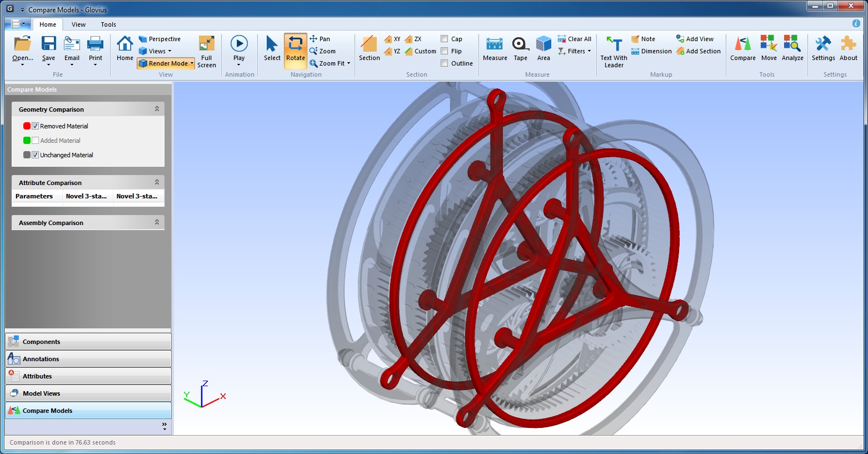This screenshot has width=868, height=454.
Task: Click the gray Unchanged Material swatch
Action: click(x=27, y=155)
